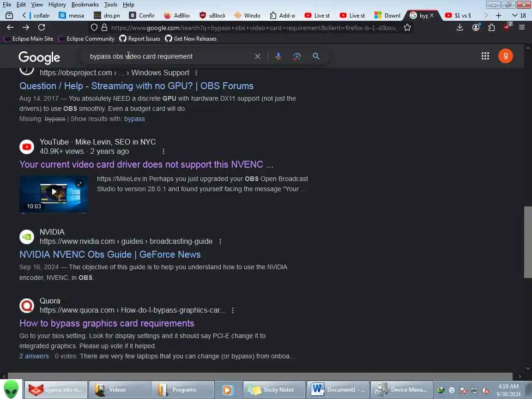Go back with the back arrow button

coord(10,28)
